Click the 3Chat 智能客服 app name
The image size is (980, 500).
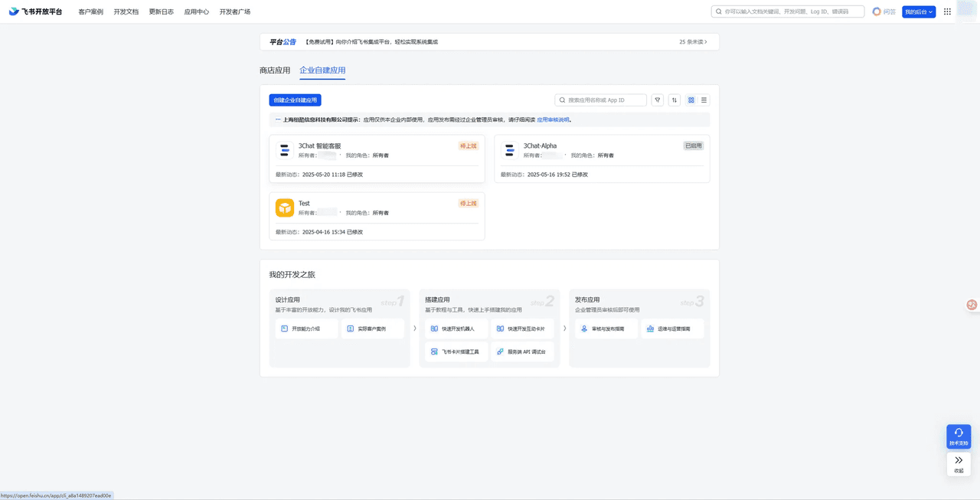click(x=319, y=145)
